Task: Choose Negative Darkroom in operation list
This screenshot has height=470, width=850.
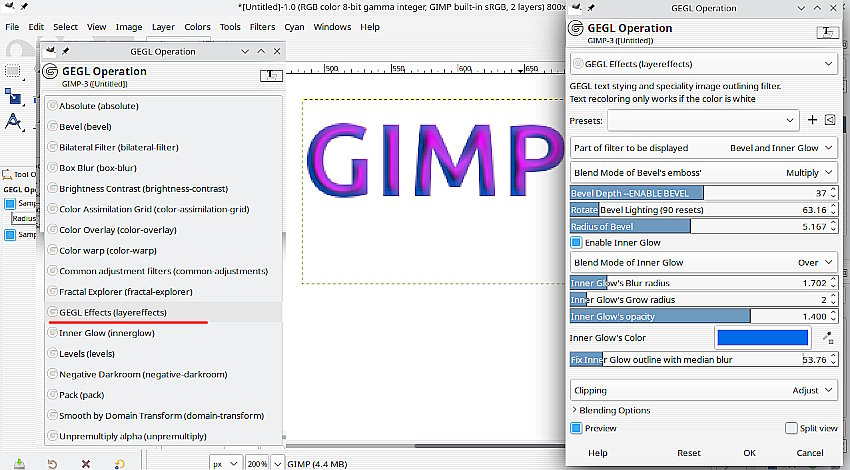Action: point(163,374)
